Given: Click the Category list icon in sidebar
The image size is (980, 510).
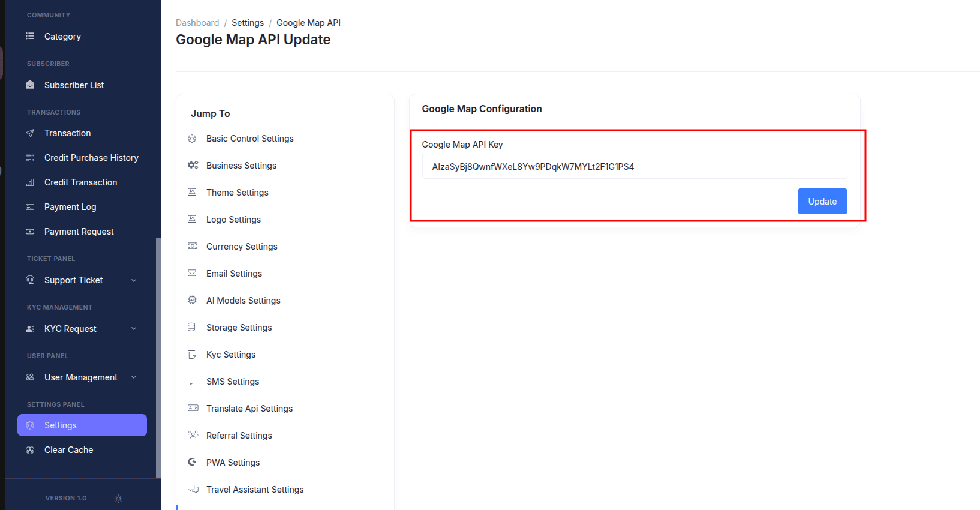Looking at the screenshot, I should [30, 36].
